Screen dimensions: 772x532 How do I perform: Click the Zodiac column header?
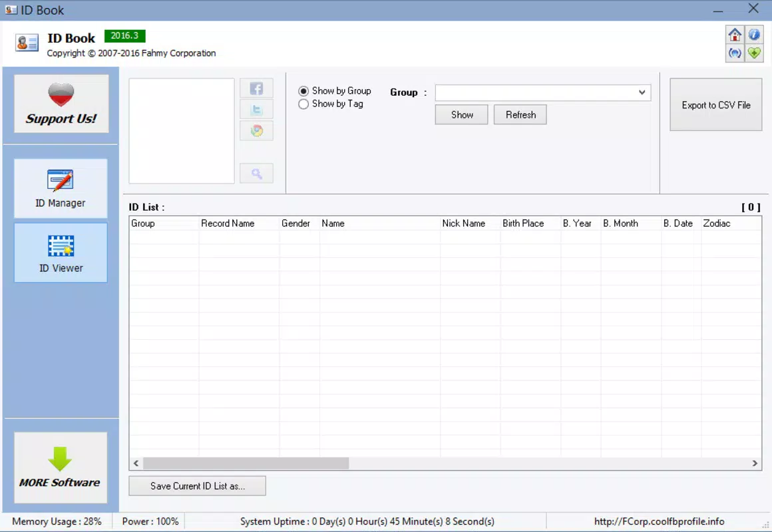pyautogui.click(x=731, y=223)
